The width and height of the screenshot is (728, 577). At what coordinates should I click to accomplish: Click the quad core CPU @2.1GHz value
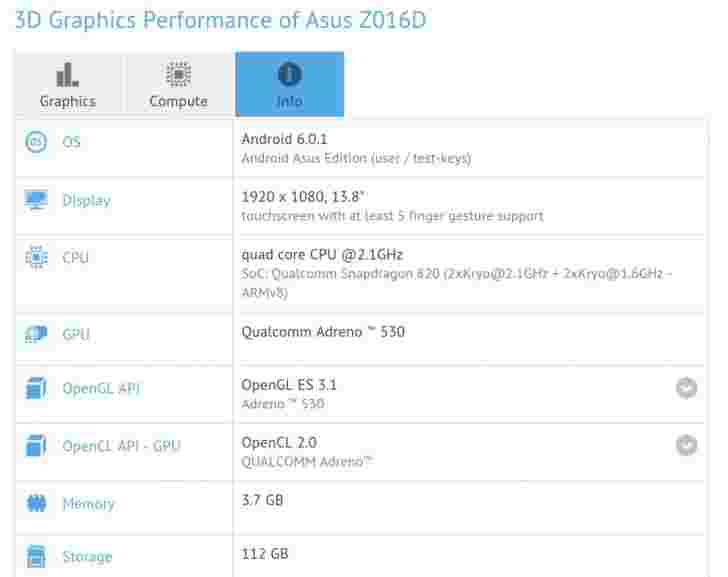tap(322, 254)
